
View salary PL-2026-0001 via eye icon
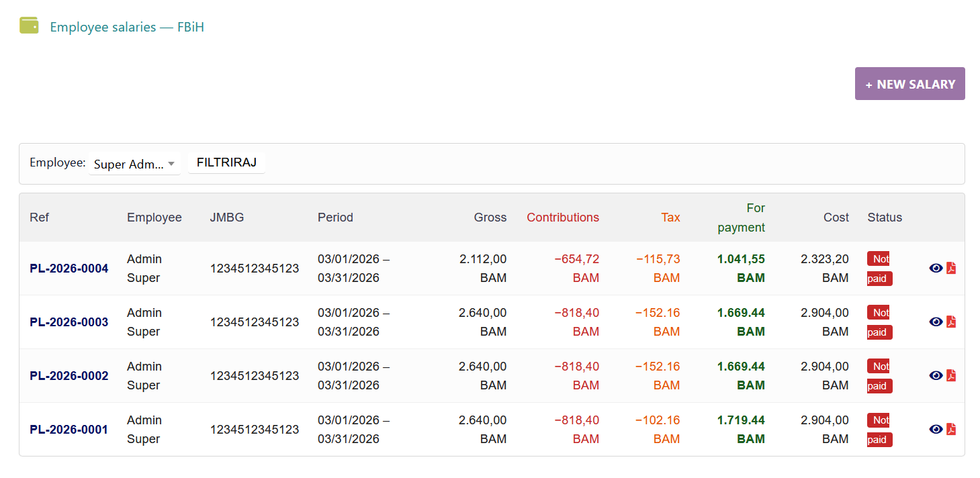pyautogui.click(x=936, y=429)
